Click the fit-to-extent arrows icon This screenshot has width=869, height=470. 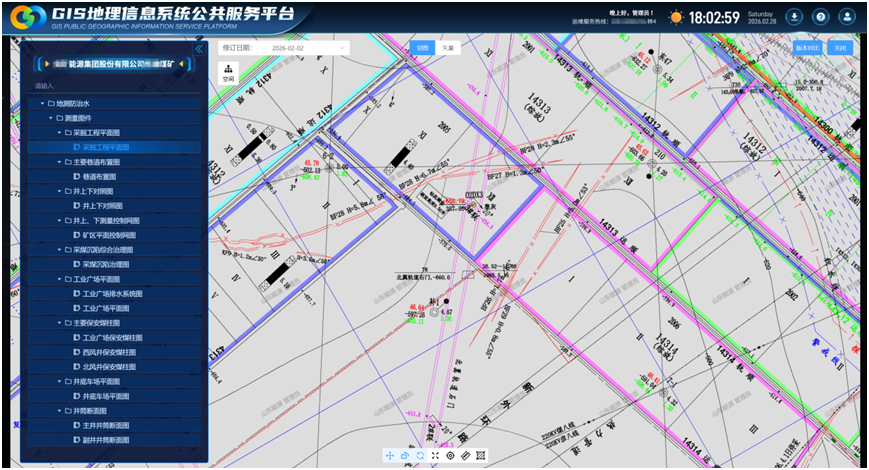pos(435,455)
